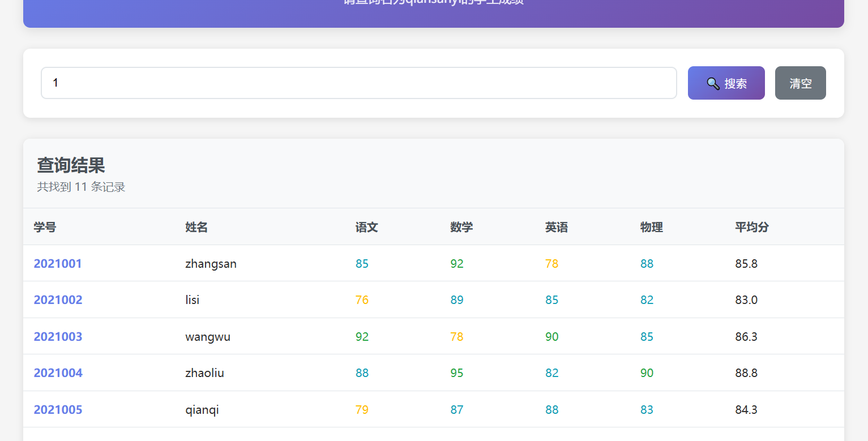This screenshot has height=441, width=868.
Task: Click lisi's 物理 score 82
Action: (647, 299)
